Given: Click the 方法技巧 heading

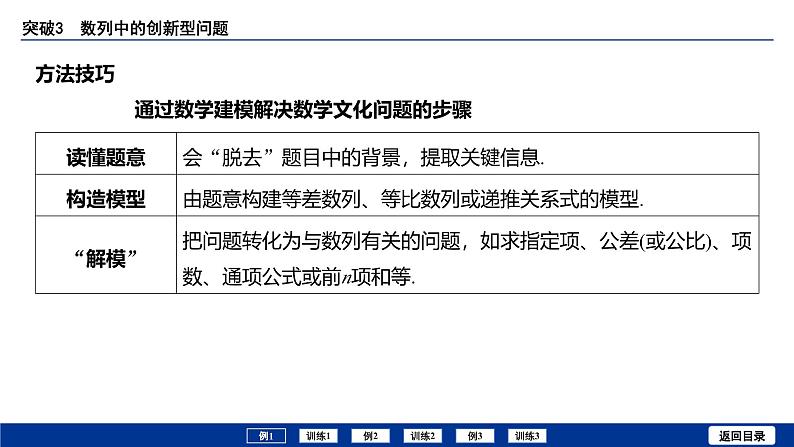Looking at the screenshot, I should pyautogui.click(x=75, y=74).
